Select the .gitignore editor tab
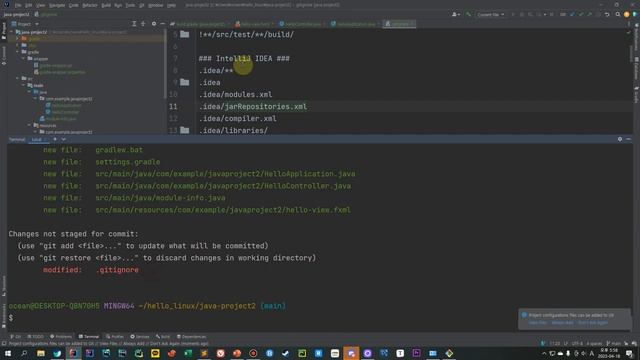640x360 pixels. [400, 24]
